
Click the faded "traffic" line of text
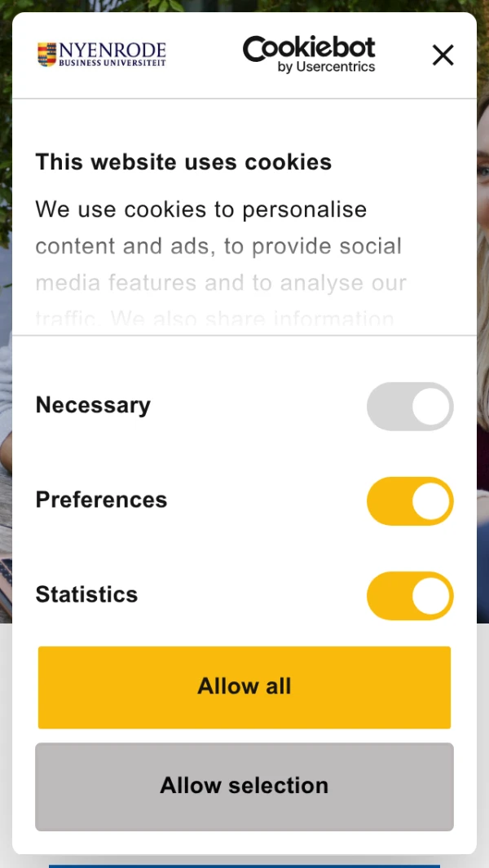pyautogui.click(x=214, y=319)
